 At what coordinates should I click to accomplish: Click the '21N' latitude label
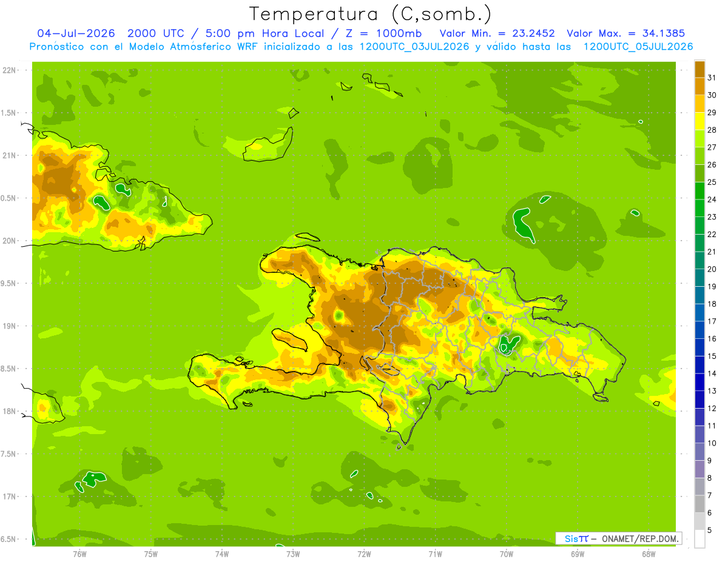tap(8, 155)
